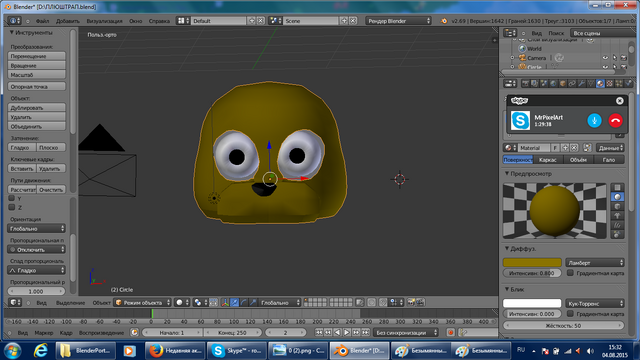Open Object properties tab
The height and width of the screenshot is (360, 640).
pos(562,84)
